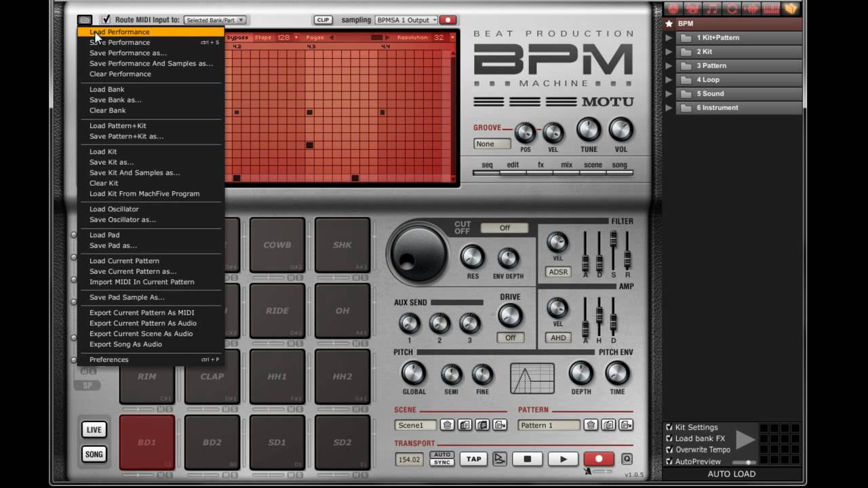Click the AUTO LOAD button
The image size is (868, 488).
tap(732, 474)
